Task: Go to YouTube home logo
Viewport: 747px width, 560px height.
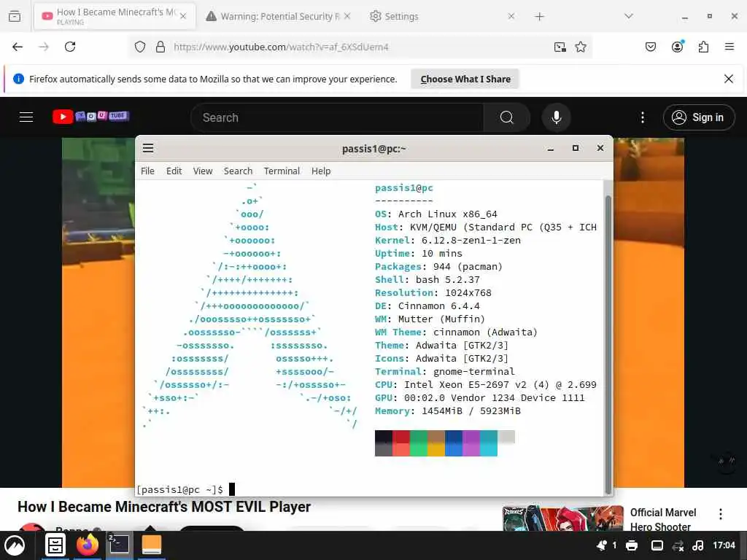Action: 90,117
